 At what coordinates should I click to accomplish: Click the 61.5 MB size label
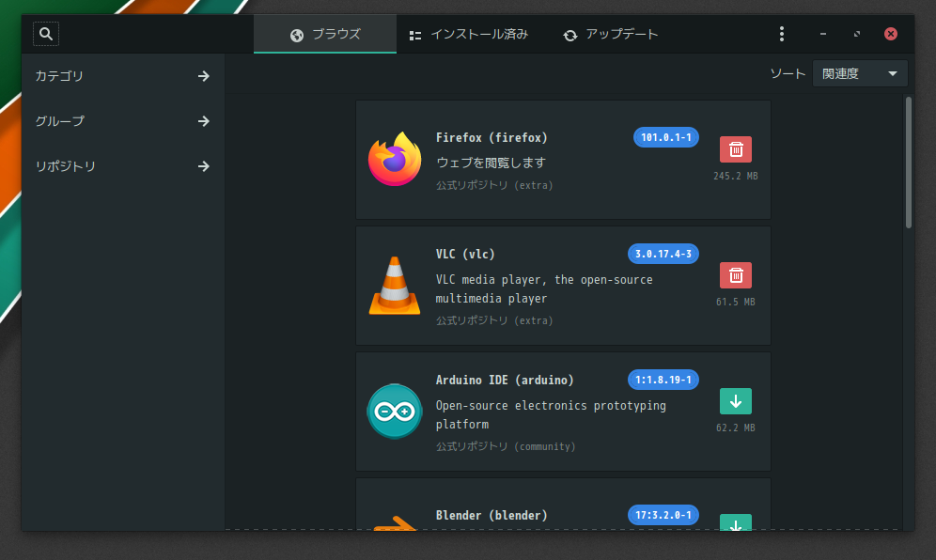tap(736, 303)
